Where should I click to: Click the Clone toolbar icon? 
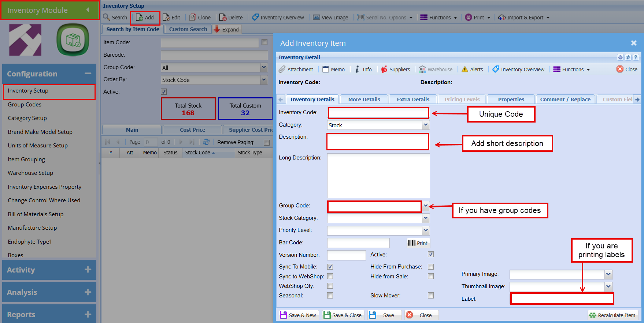(193, 18)
